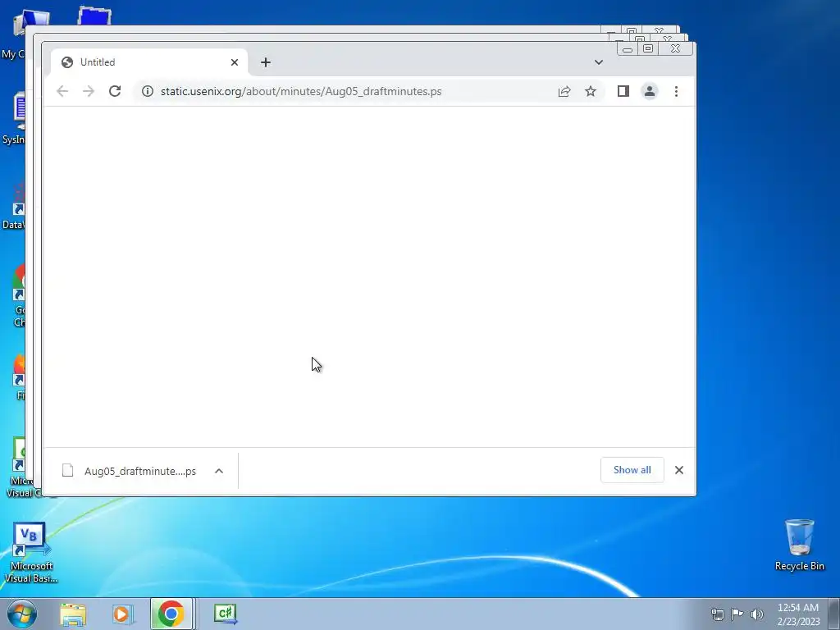
Task: Open the Windows Start menu
Action: click(x=22, y=614)
